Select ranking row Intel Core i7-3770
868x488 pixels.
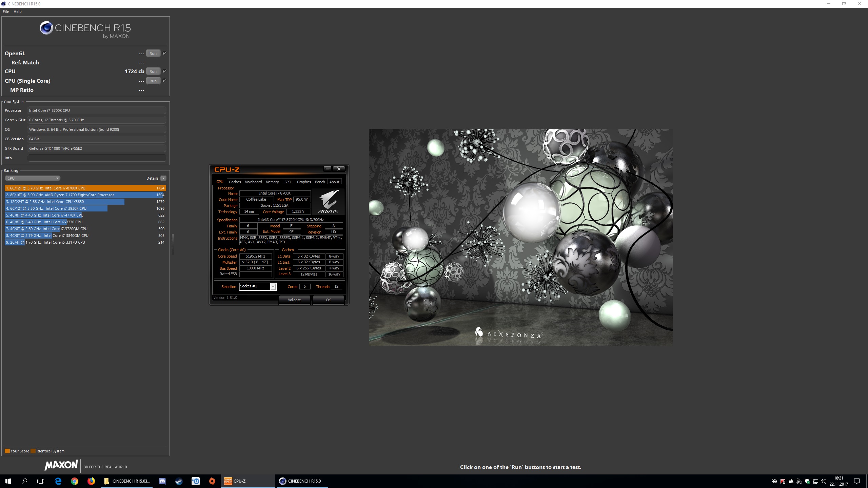point(85,222)
